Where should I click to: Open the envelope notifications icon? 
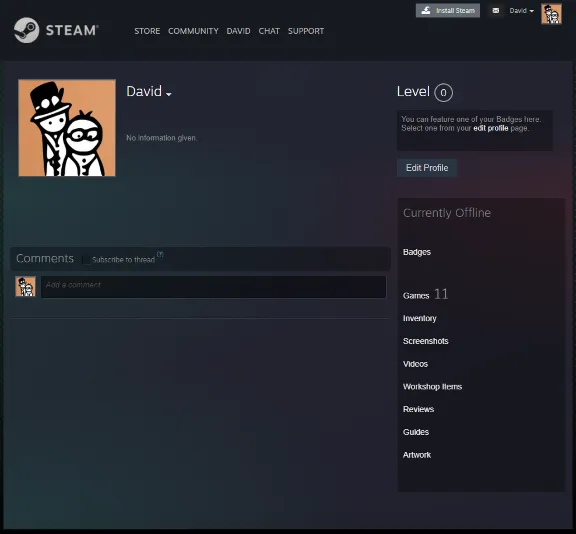pyautogui.click(x=496, y=11)
